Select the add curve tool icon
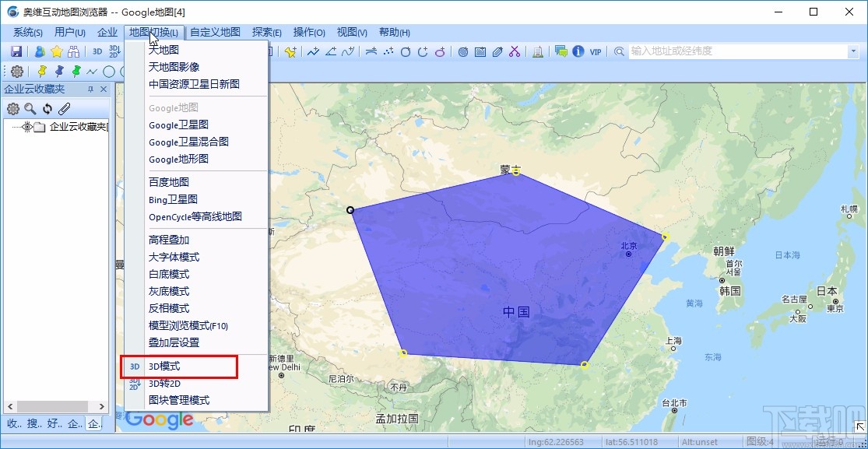 coord(348,51)
